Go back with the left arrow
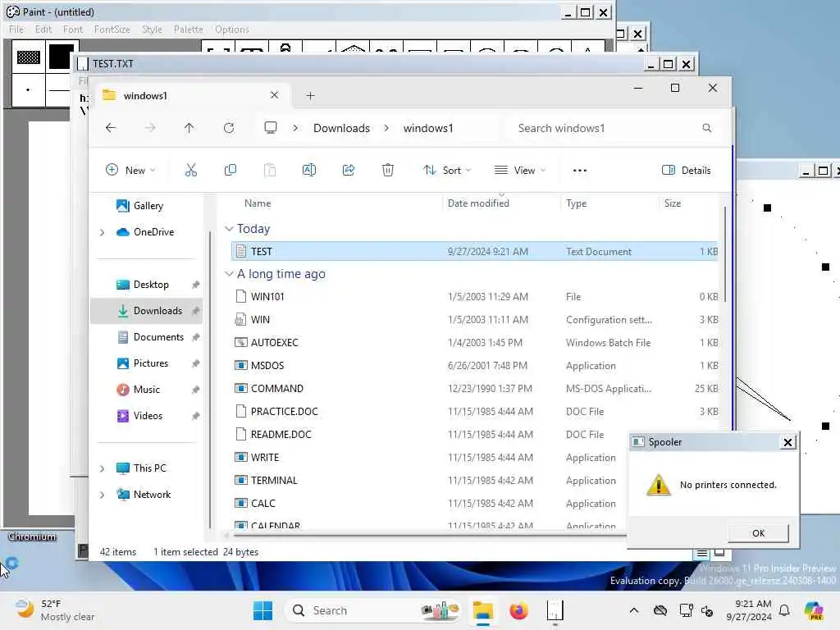Image resolution: width=840 pixels, height=630 pixels. [111, 128]
